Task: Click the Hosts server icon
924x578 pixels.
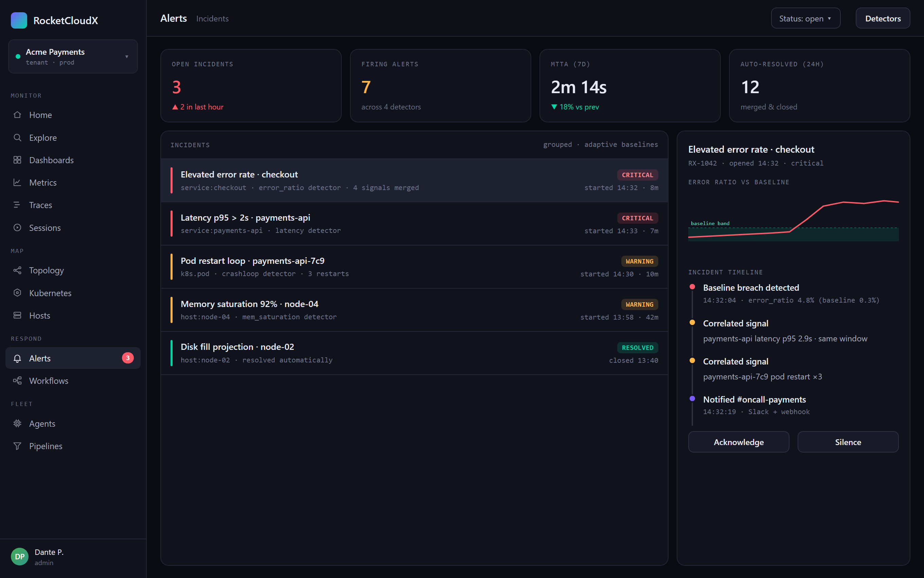Action: (17, 316)
